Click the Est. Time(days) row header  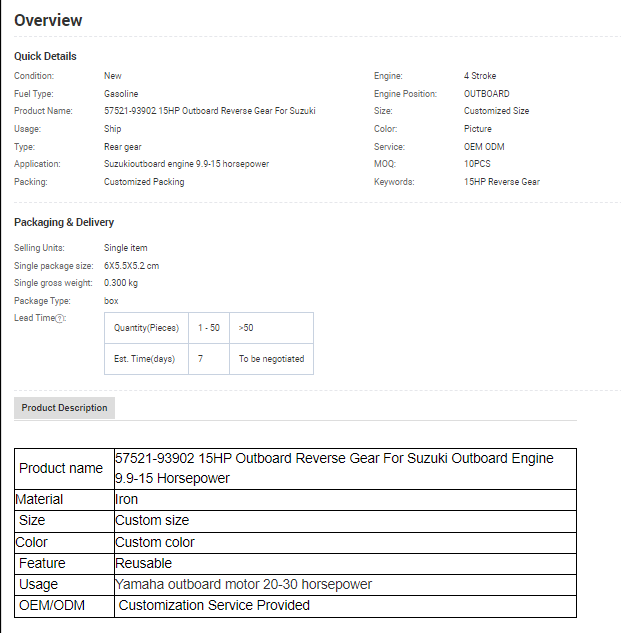point(145,359)
